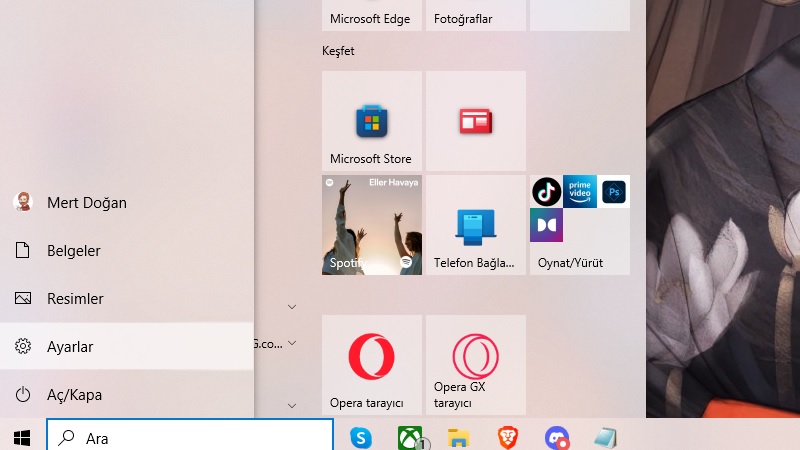Open the Mert Doğan user account

pyautogui.click(x=127, y=203)
